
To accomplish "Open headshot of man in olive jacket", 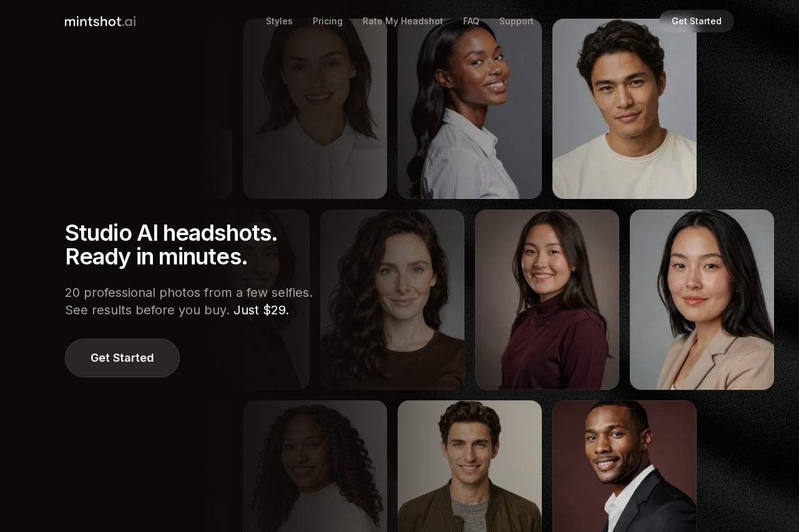I will [x=469, y=466].
